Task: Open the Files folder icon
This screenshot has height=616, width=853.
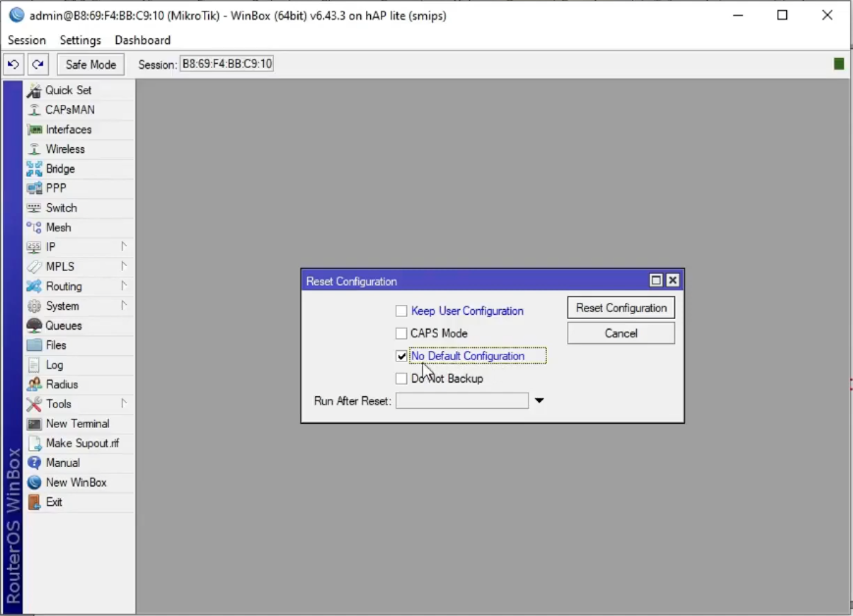Action: (x=34, y=345)
